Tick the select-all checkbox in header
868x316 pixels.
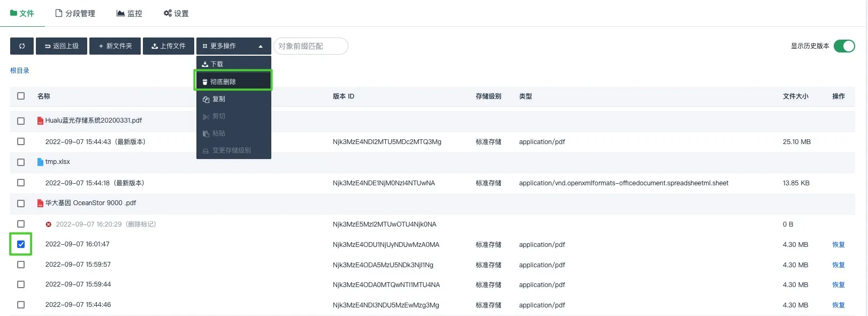coord(21,96)
